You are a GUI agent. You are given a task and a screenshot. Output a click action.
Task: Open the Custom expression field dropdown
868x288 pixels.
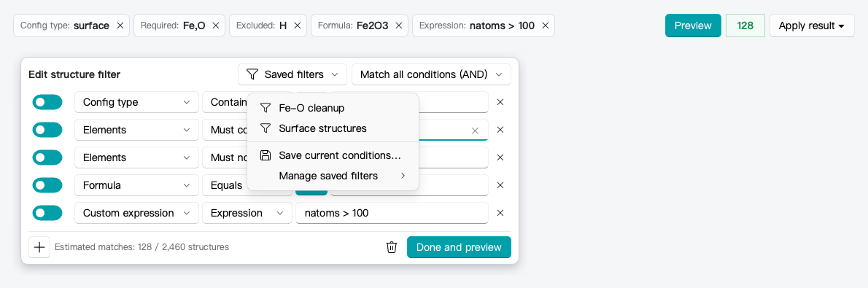[x=136, y=213]
